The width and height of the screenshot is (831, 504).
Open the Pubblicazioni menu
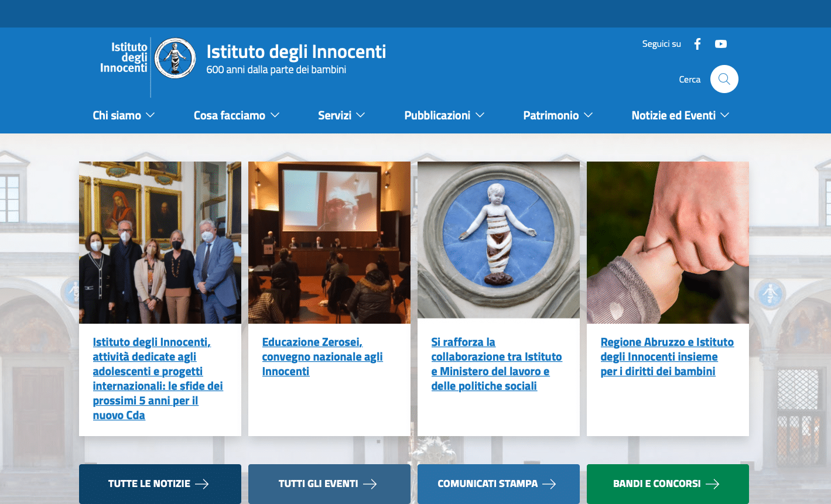click(444, 115)
